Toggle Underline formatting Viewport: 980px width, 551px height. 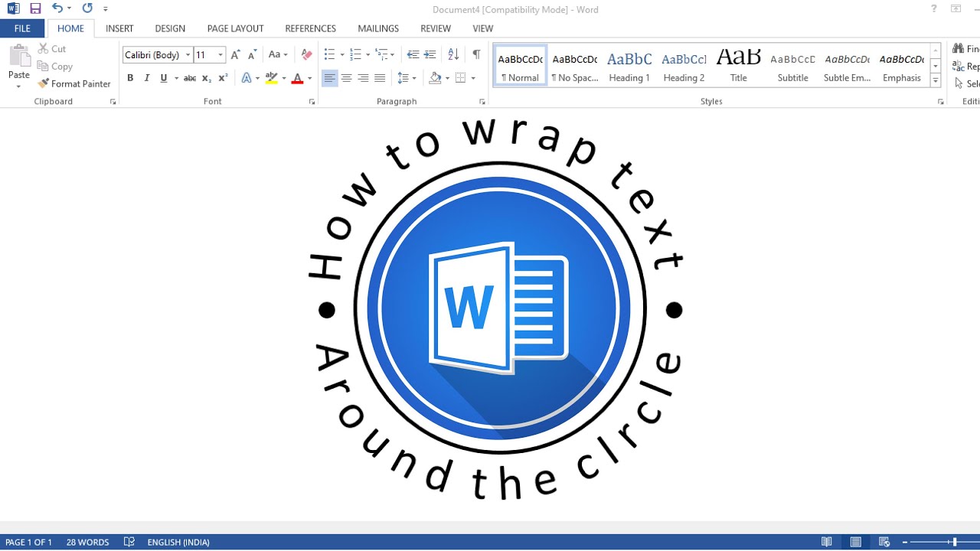(x=163, y=78)
